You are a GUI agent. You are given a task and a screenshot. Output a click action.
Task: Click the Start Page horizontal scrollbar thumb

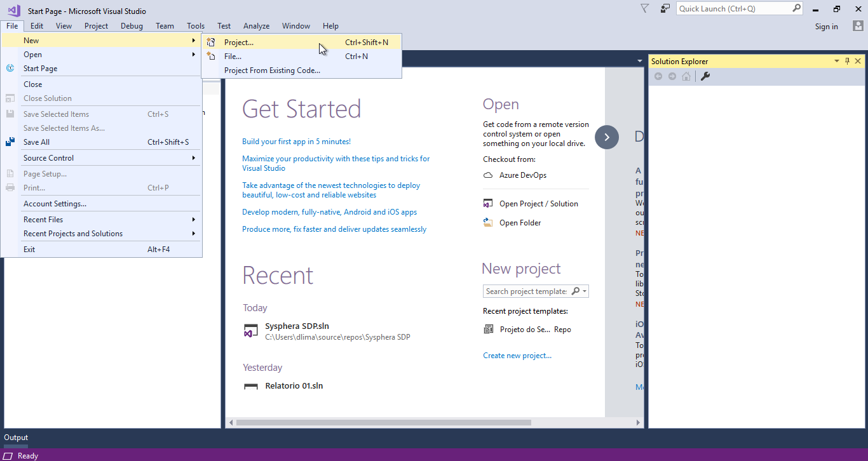pos(383,422)
